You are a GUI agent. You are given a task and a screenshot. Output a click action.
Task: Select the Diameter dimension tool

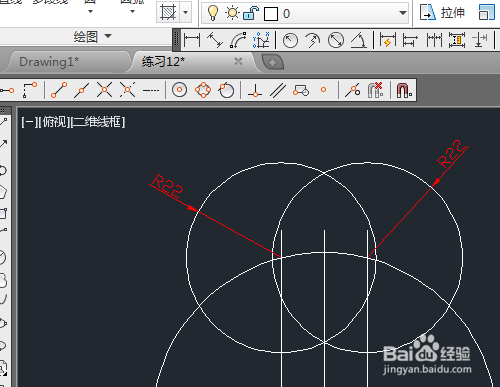336,41
